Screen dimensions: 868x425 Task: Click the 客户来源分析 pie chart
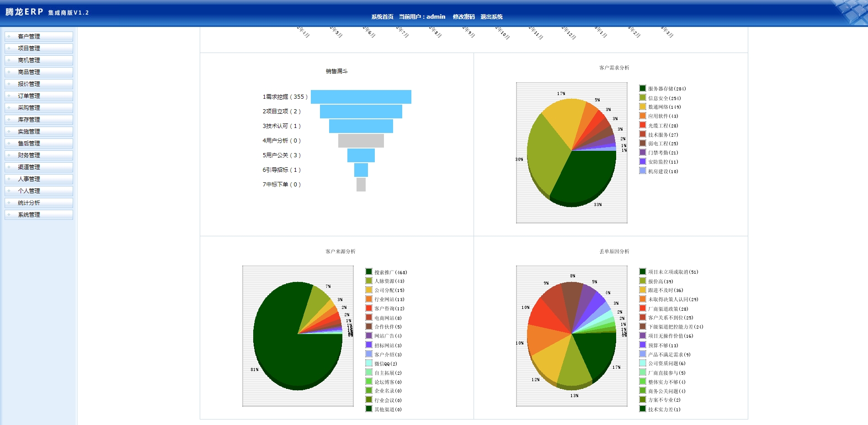(298, 335)
